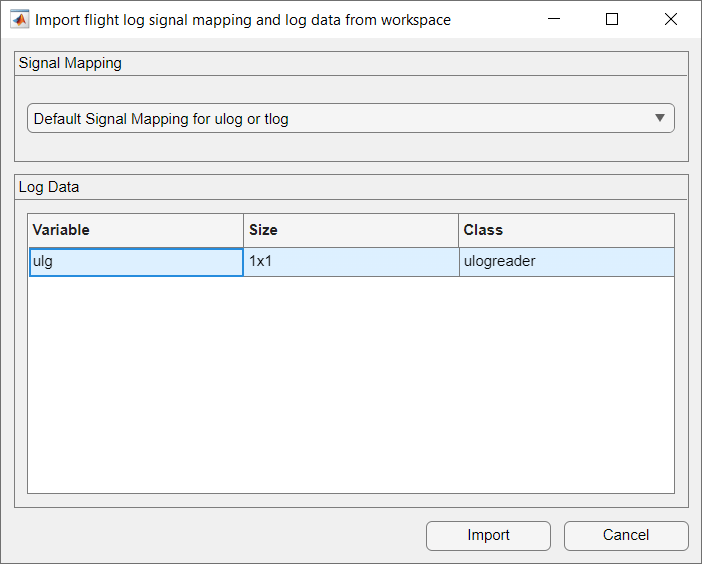Click the Class column header
The image size is (702, 564).
(x=566, y=230)
